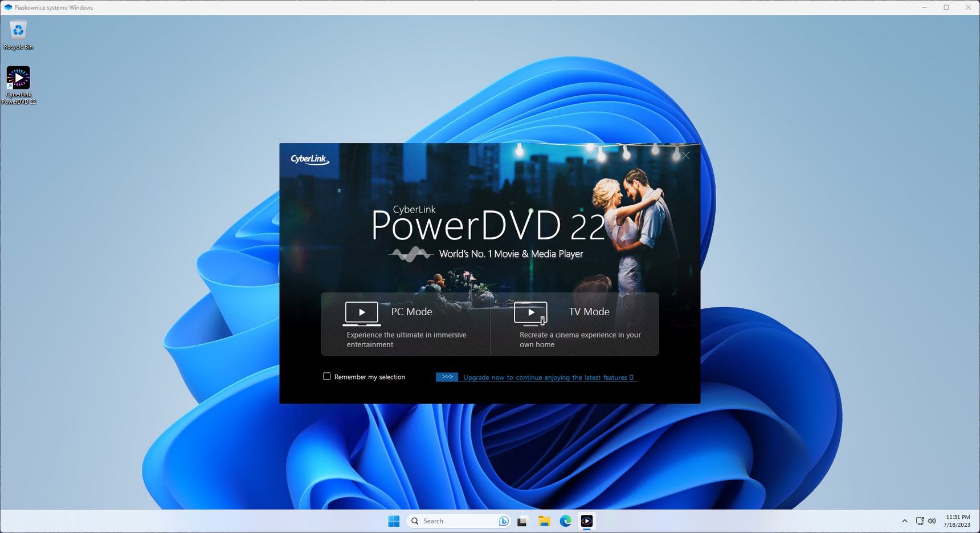Viewport: 980px width, 533px height.
Task: Close the PowerDVD 22 splash dialog
Action: 686,156
